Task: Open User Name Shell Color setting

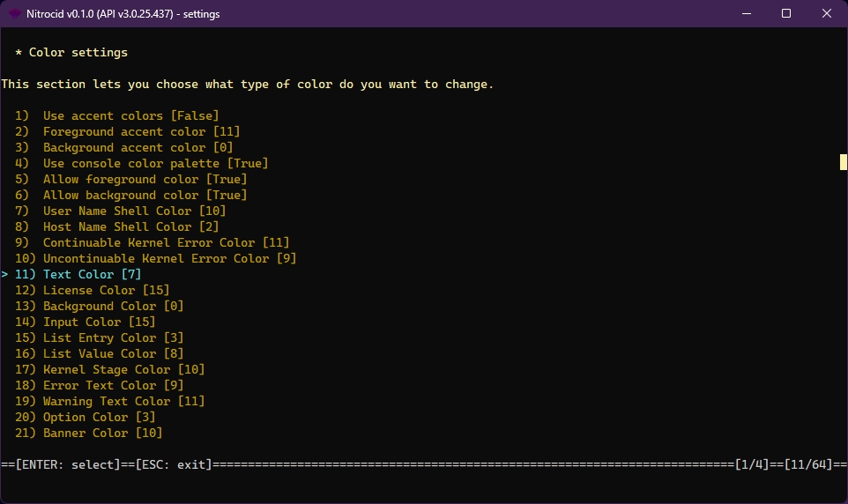Action: click(x=134, y=211)
